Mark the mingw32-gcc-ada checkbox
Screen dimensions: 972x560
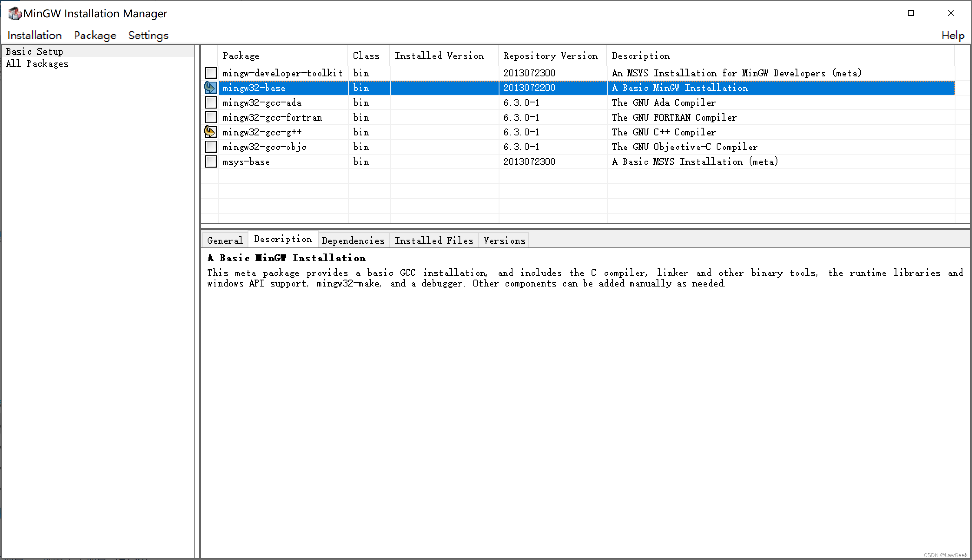(x=211, y=102)
